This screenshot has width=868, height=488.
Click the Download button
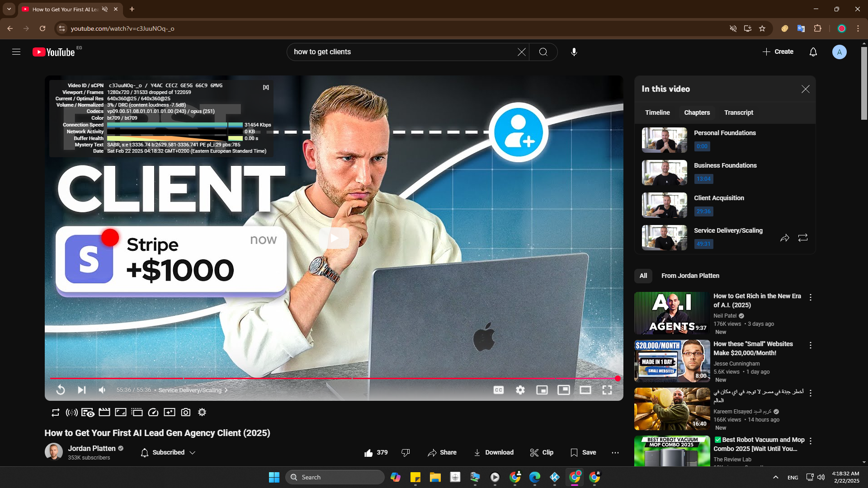[493, 452]
